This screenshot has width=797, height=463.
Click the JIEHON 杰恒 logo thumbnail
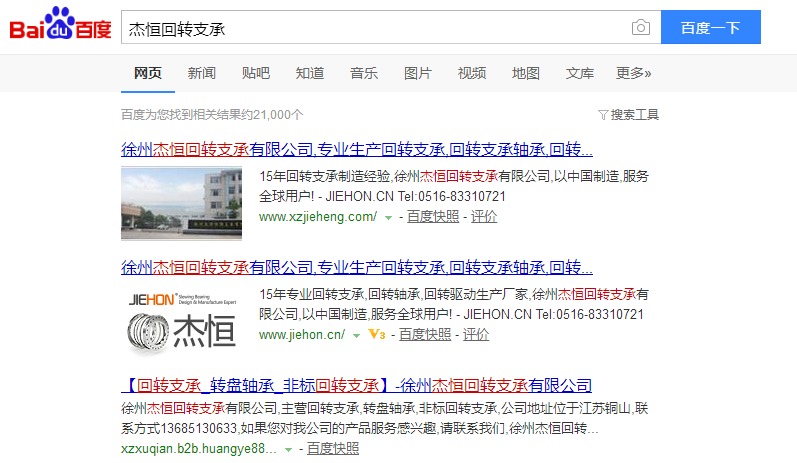pos(181,321)
